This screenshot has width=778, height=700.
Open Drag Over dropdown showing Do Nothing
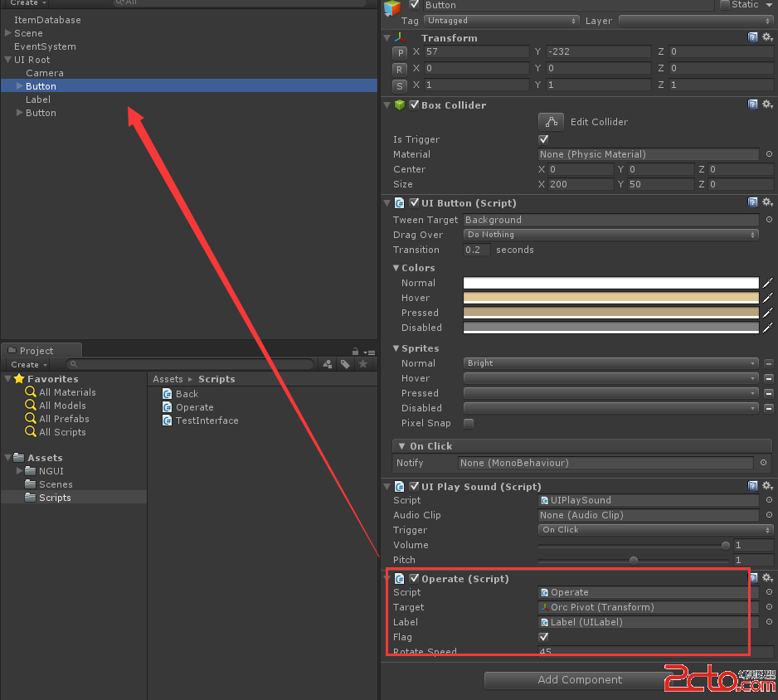pos(610,235)
